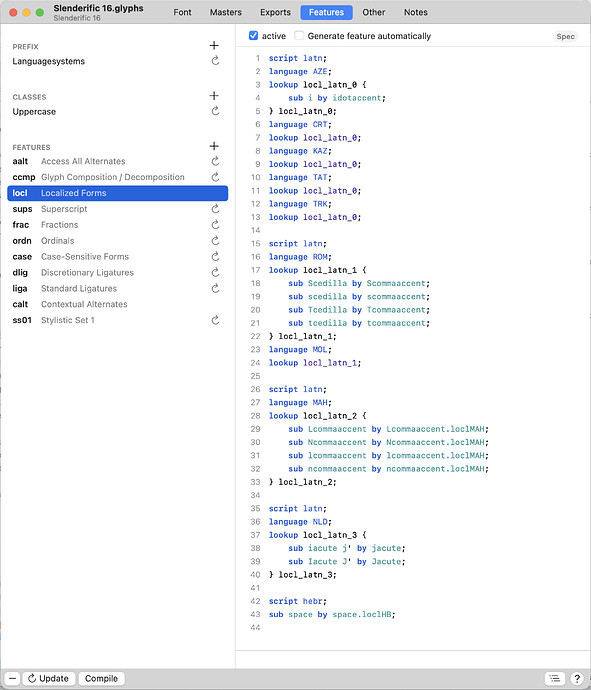The width and height of the screenshot is (591, 690).
Task: Add a new feature with the plus icon
Action: tap(214, 146)
